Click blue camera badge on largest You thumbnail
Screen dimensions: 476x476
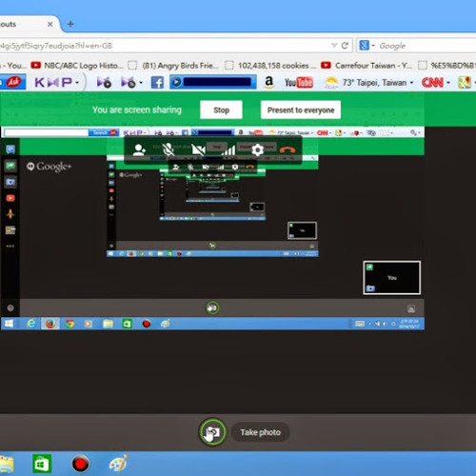[x=370, y=288]
